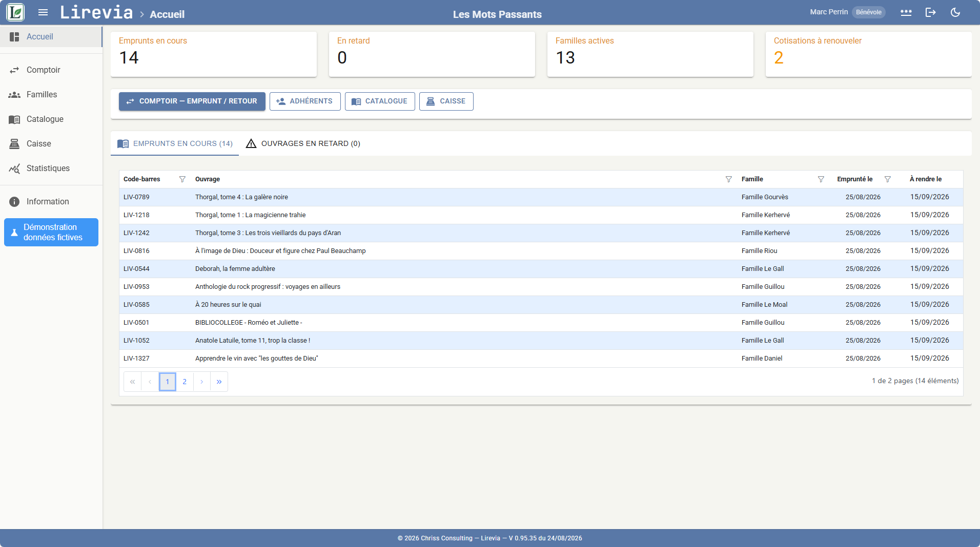980x547 pixels.
Task: Go to previous page arrow
Action: point(150,382)
